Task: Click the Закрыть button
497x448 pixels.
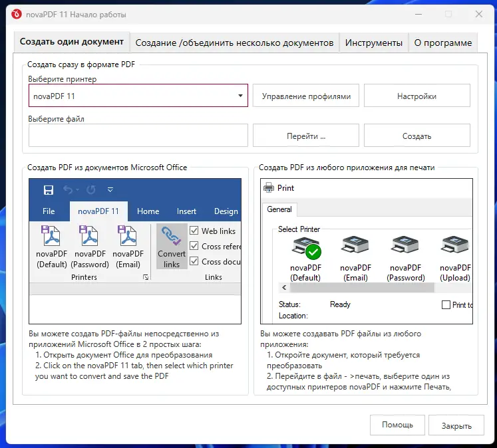Action: coord(456,425)
